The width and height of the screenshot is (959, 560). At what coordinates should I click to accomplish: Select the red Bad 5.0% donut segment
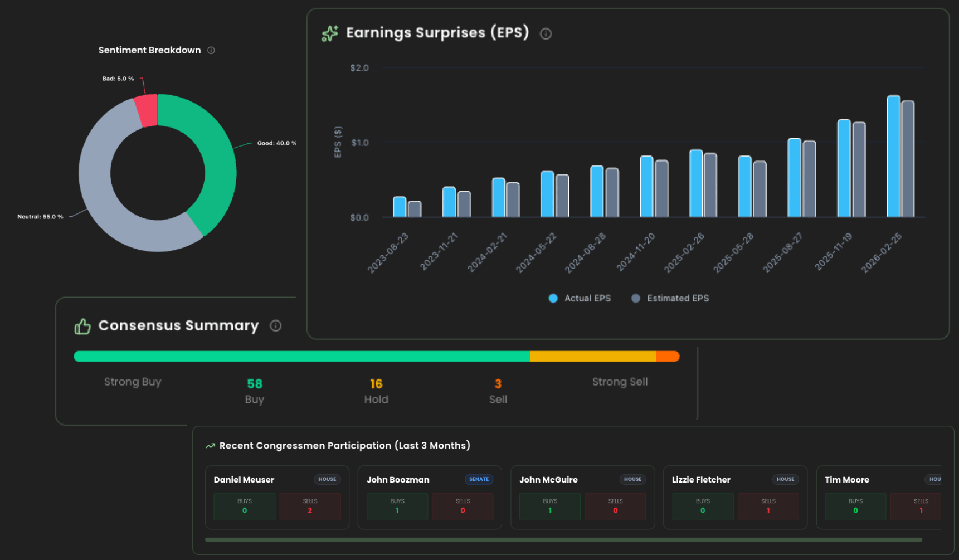pyautogui.click(x=147, y=110)
